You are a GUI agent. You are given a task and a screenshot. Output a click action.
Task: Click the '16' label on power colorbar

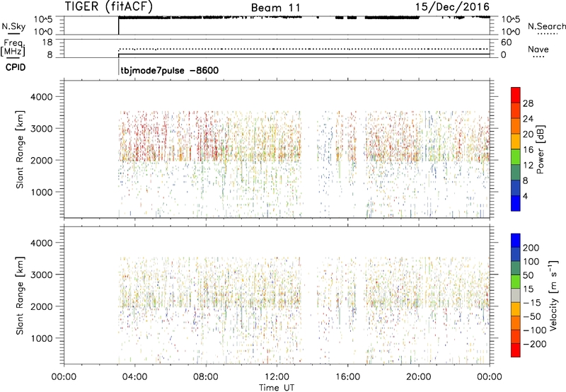pos(528,149)
